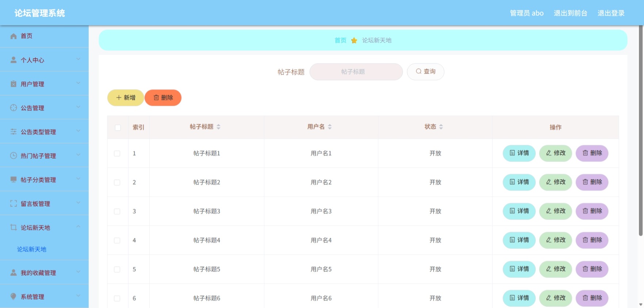View 详情 for 帖子标题5
Screen dimensions: 644x308
click(519, 269)
